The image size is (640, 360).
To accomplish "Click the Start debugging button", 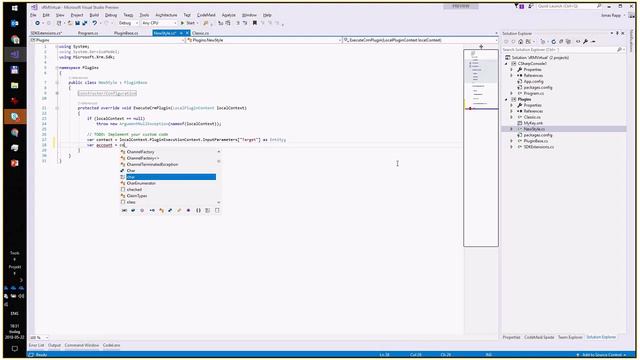I will click(x=188, y=23).
